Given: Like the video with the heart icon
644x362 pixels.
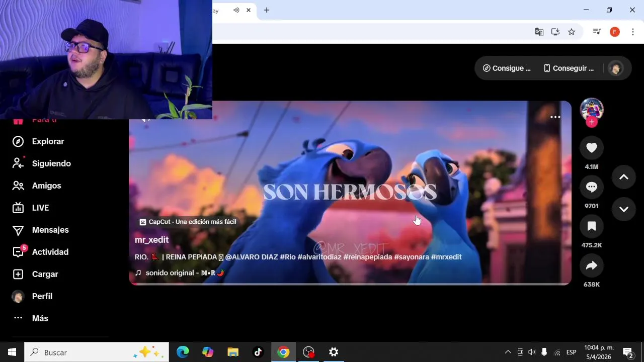Looking at the screenshot, I should tap(592, 147).
